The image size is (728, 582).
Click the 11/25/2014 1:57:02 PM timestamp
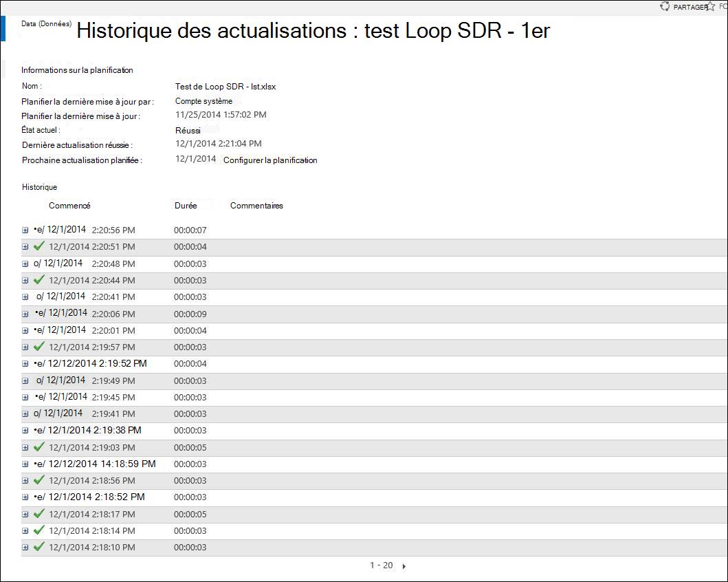[221, 115]
